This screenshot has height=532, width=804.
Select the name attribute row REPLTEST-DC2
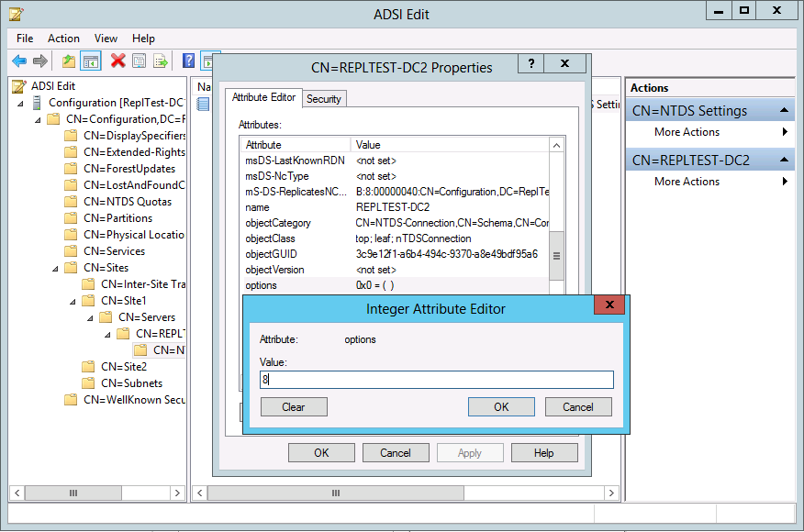396,207
